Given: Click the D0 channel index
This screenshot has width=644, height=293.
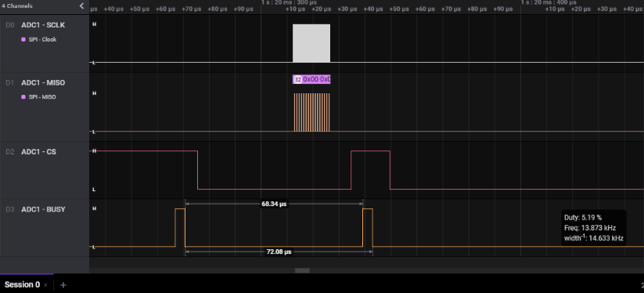Looking at the screenshot, I should click(10, 25).
